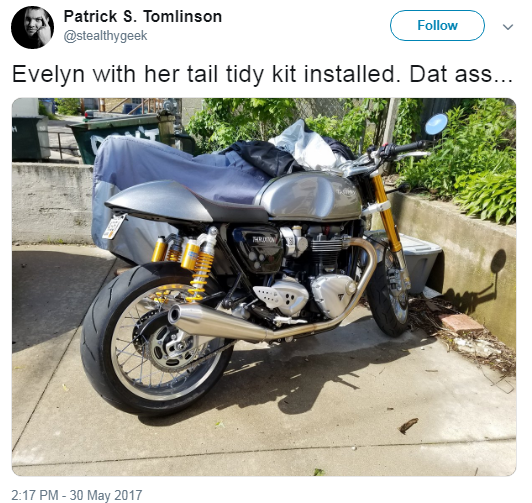Expand the tweet options chevron
Viewport: 532px width, 503px height.
click(x=508, y=26)
